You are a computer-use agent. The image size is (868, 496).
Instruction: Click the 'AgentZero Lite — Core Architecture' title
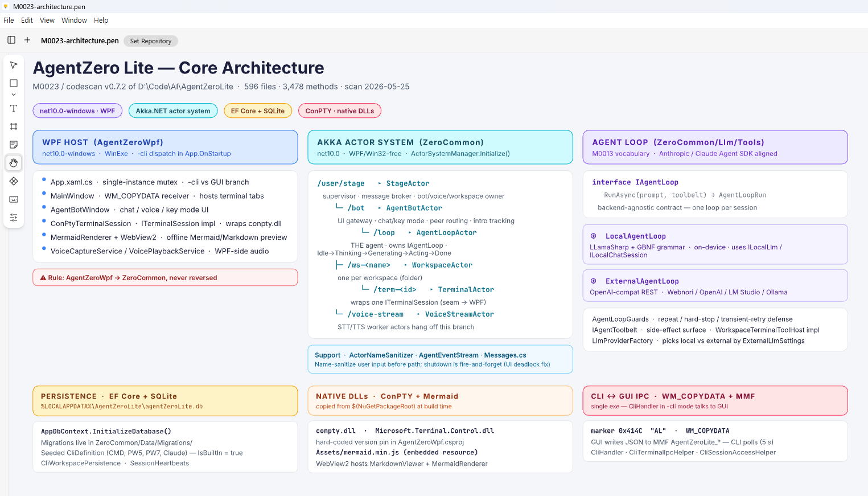[x=178, y=68]
